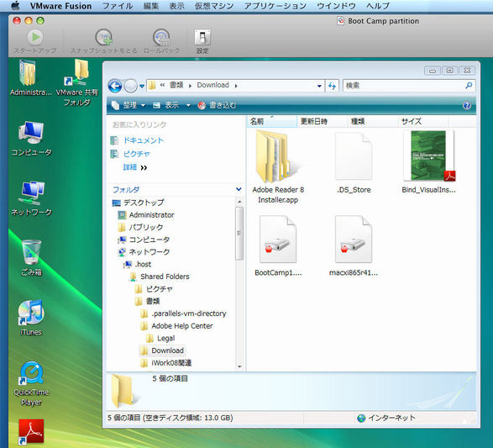The width and height of the screenshot is (493, 448).
Task: Open the 整理 organize dropdown menu
Action: pyautogui.click(x=128, y=105)
